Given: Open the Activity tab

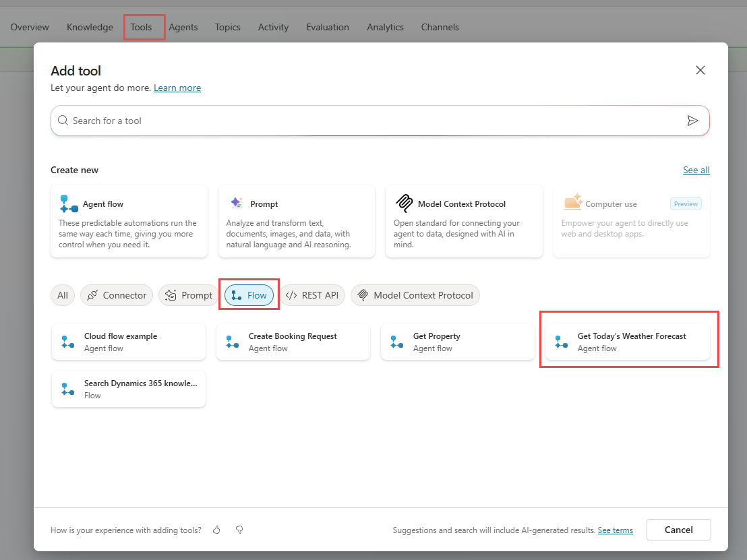Looking at the screenshot, I should click(274, 27).
